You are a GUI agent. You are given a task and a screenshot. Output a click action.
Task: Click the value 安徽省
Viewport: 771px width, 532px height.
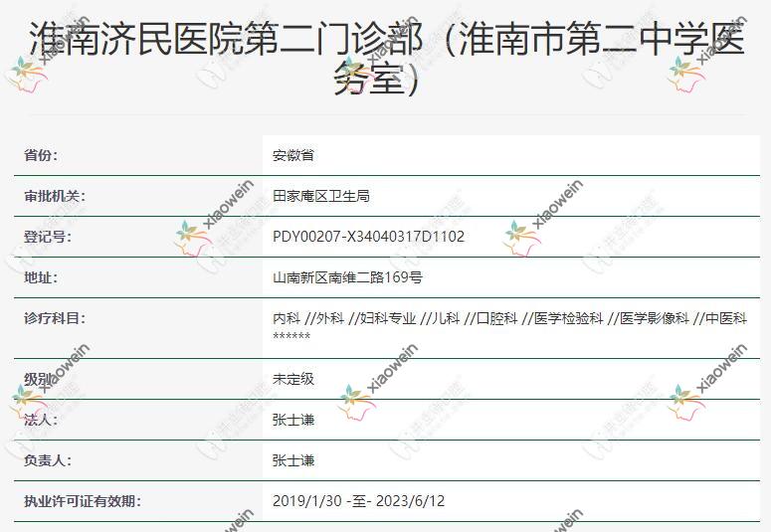coord(293,155)
